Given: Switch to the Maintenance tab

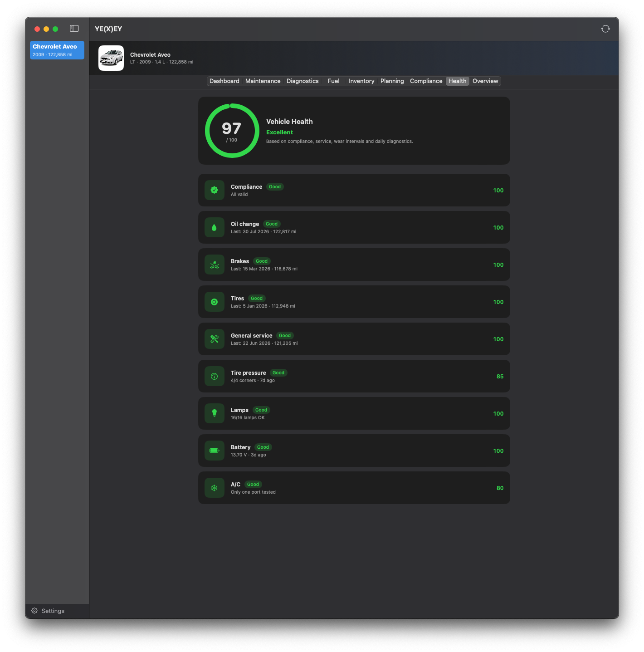Looking at the screenshot, I should click(263, 81).
